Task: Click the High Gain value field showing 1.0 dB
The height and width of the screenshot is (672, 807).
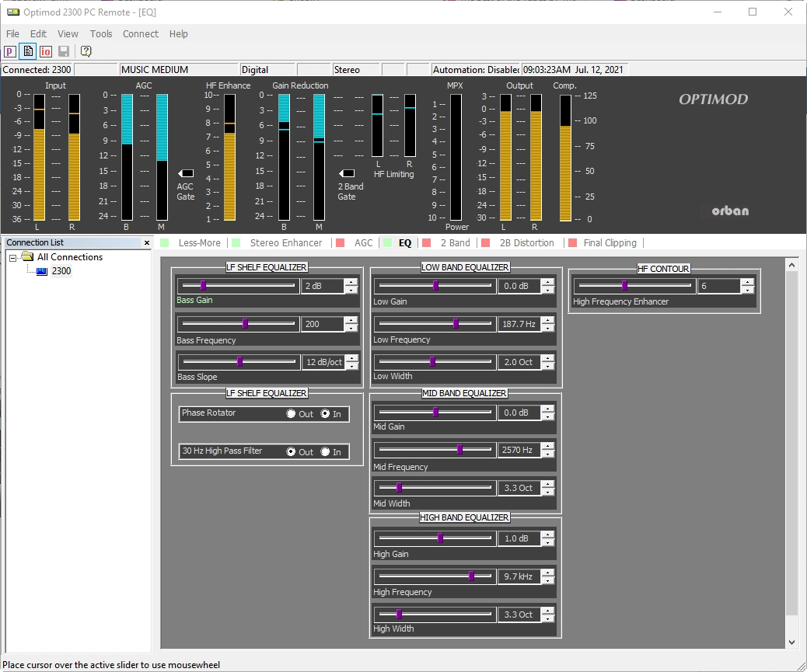Action: (519, 538)
